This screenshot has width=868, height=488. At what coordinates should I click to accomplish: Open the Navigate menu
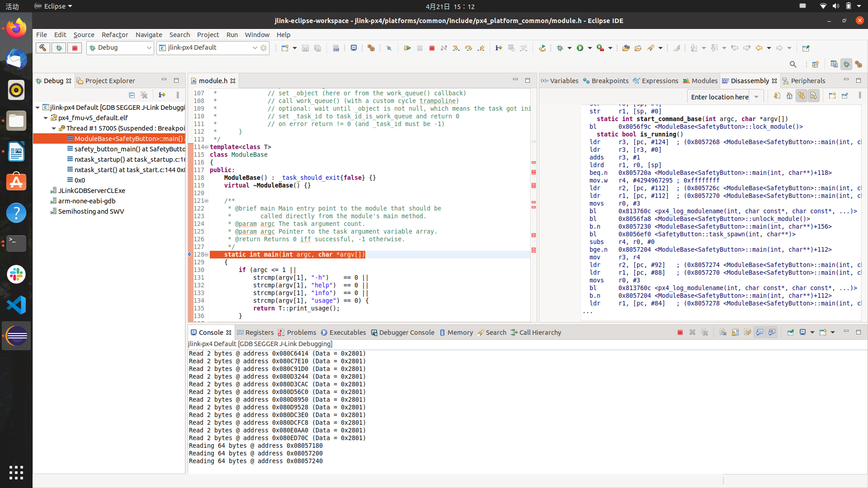pyautogui.click(x=148, y=35)
